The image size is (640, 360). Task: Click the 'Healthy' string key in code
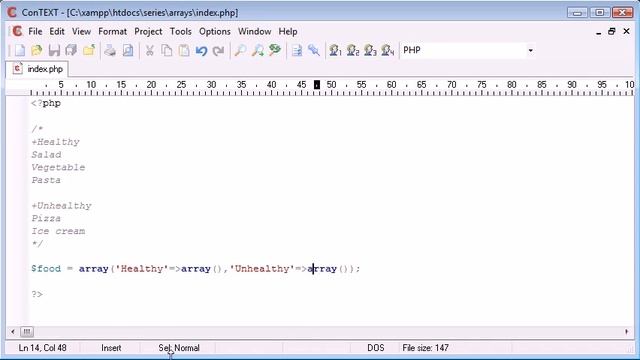(142, 269)
